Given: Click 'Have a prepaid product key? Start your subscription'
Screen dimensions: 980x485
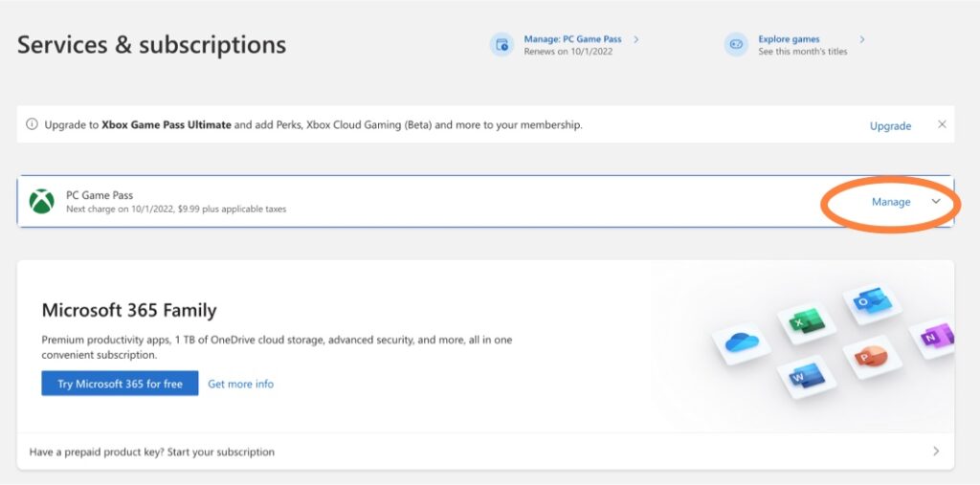Looking at the screenshot, I should point(152,452).
